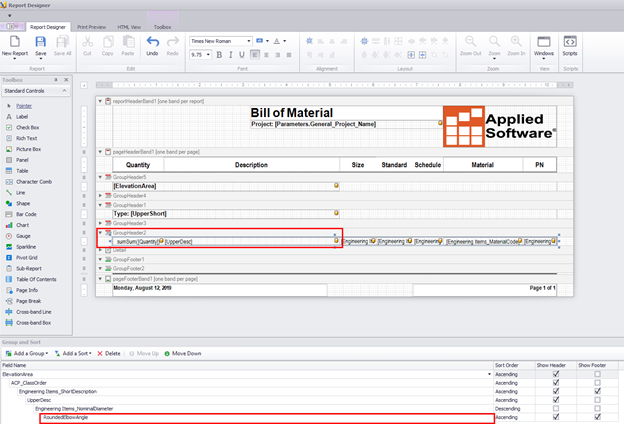Click Zoom Out magnifier icon
Screen dimensions: 624x424
tap(469, 43)
